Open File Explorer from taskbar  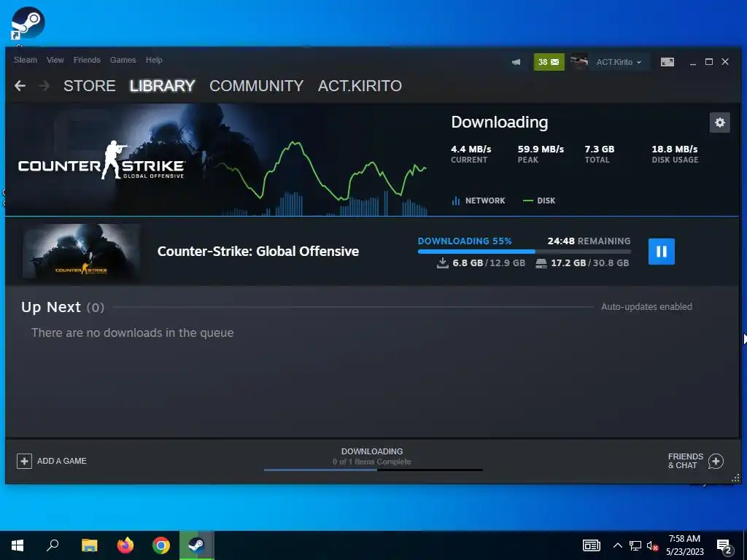(89, 545)
